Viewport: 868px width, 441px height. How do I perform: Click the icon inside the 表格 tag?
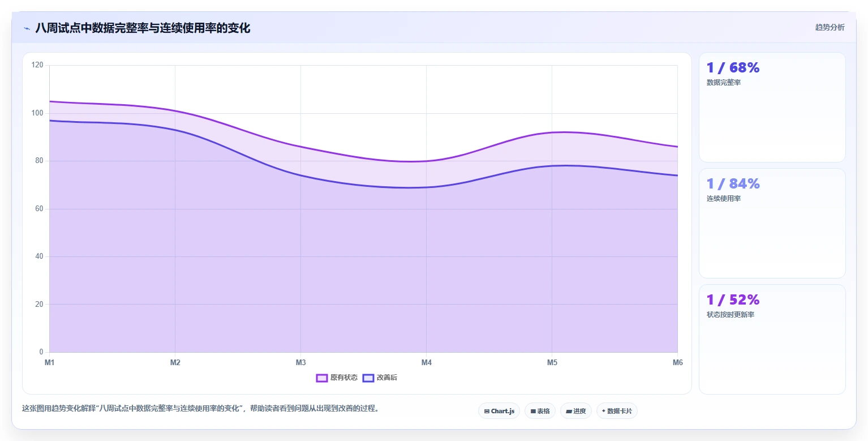[x=533, y=412]
